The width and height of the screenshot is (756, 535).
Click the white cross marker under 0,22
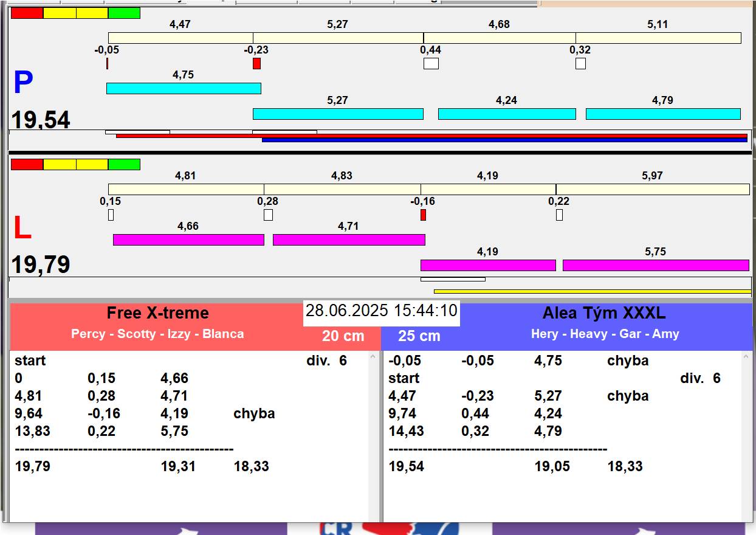coord(559,215)
